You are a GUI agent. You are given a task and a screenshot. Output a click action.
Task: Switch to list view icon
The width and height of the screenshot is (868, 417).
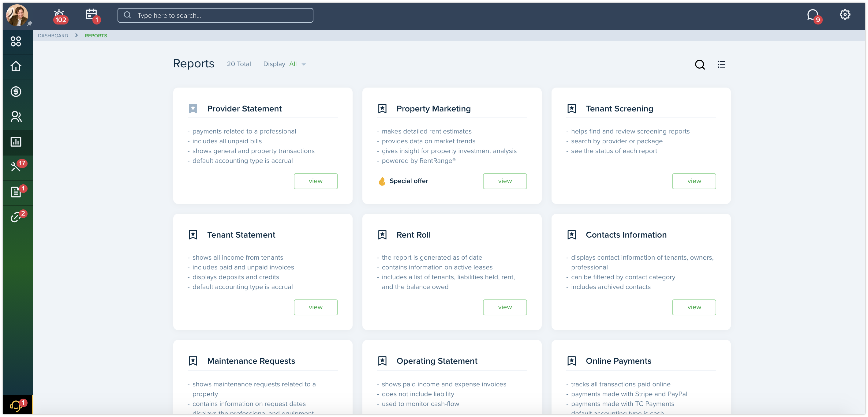pos(721,64)
